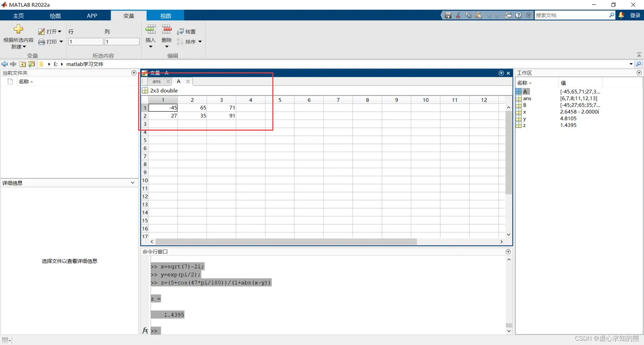Click the horizontal scrollbar of the variable editor
644x345 pixels.
(285, 242)
